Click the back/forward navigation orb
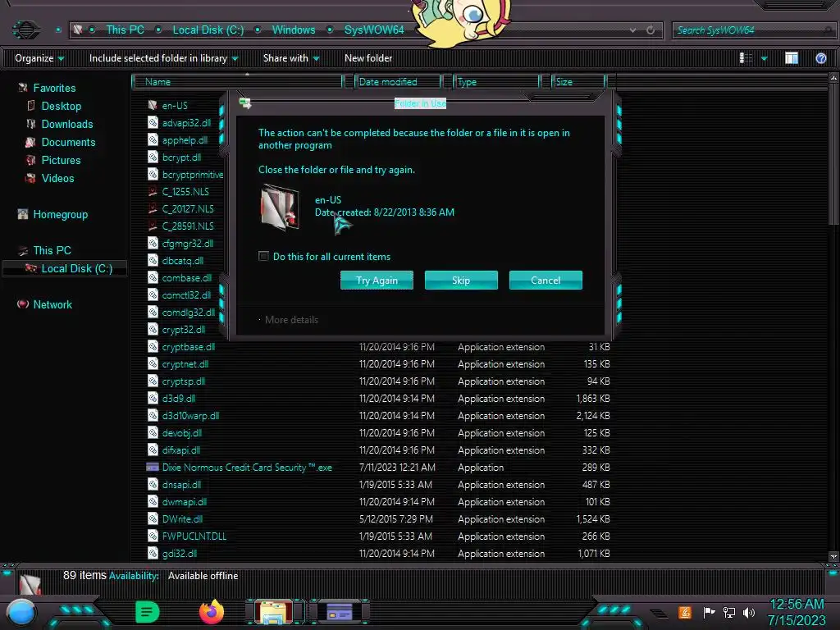This screenshot has width=840, height=630. tap(25, 30)
